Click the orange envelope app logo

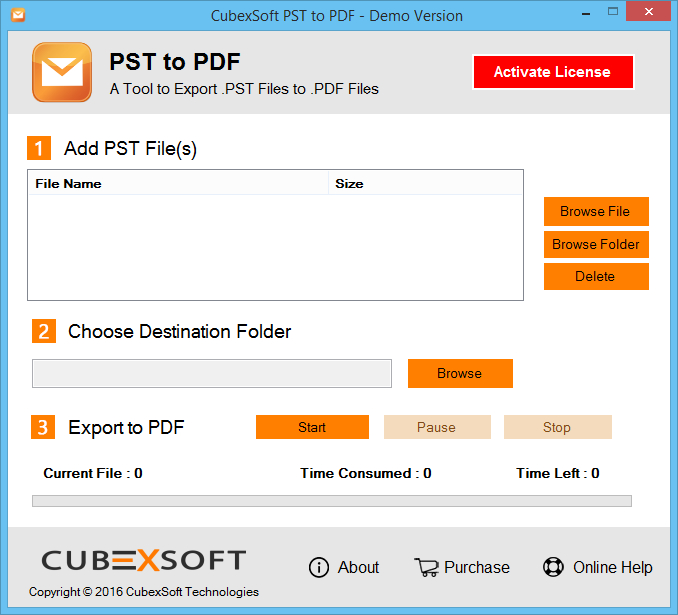[62, 73]
